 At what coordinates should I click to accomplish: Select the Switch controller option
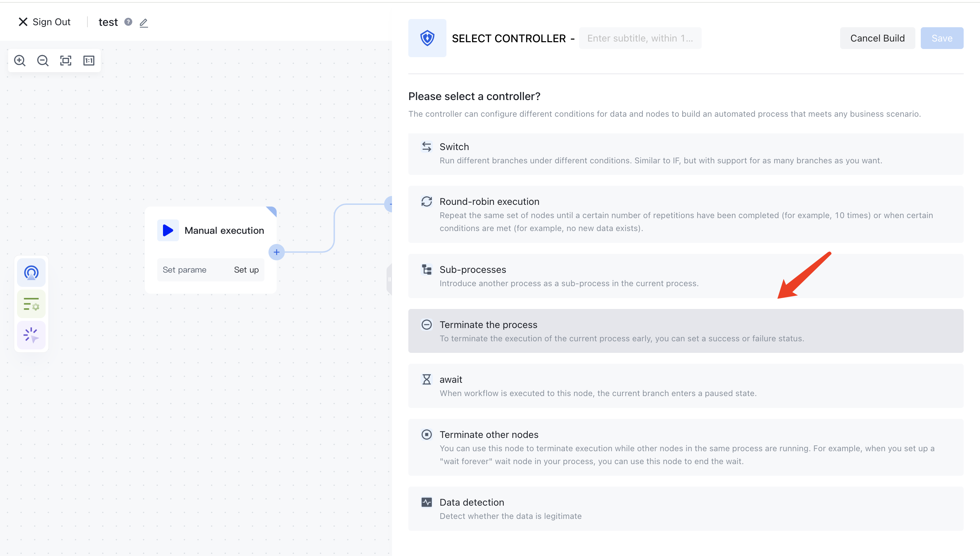click(685, 154)
